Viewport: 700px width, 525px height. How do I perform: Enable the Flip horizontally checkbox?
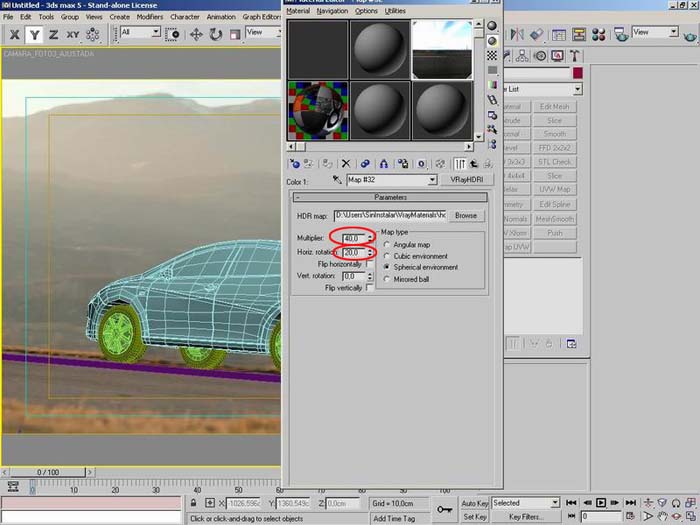pos(369,264)
